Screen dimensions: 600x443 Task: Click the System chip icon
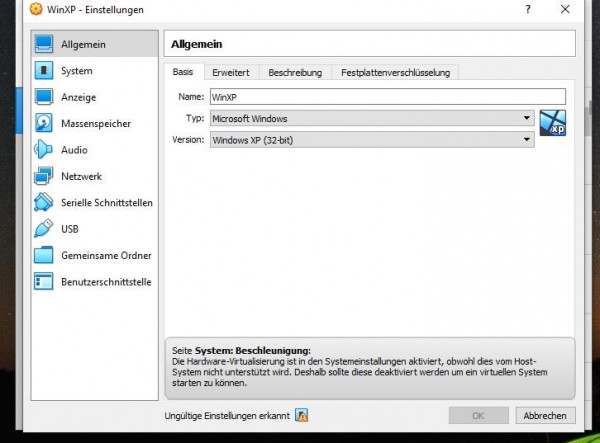pyautogui.click(x=44, y=70)
